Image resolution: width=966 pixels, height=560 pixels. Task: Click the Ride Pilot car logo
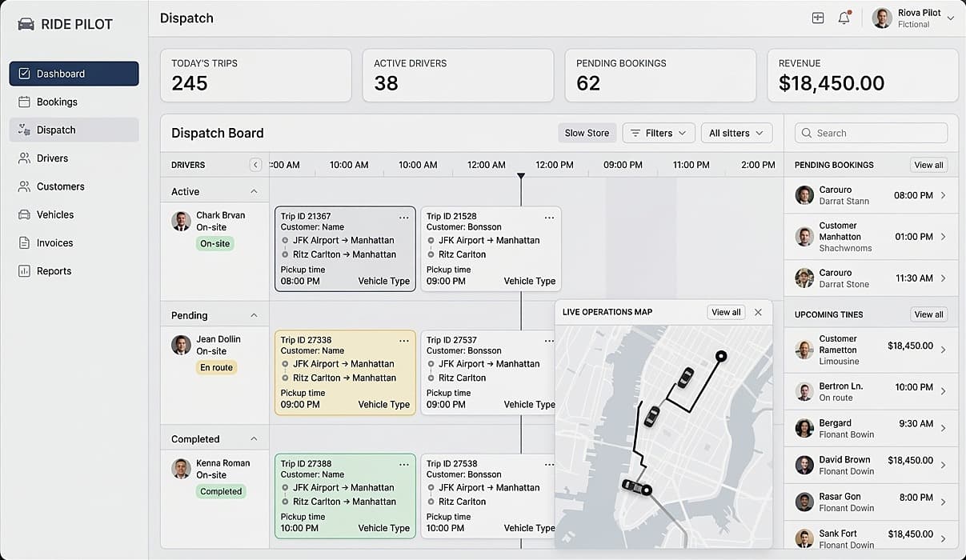coord(26,24)
